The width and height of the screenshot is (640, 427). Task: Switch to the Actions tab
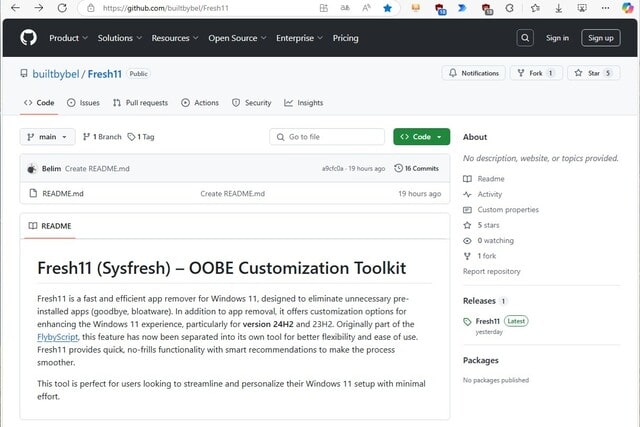(200, 103)
